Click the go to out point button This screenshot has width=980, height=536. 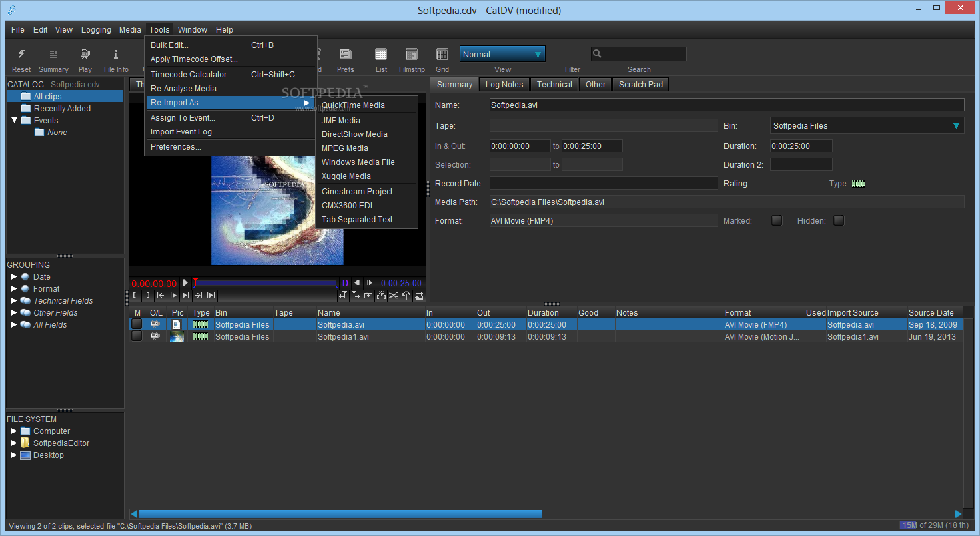tap(199, 295)
